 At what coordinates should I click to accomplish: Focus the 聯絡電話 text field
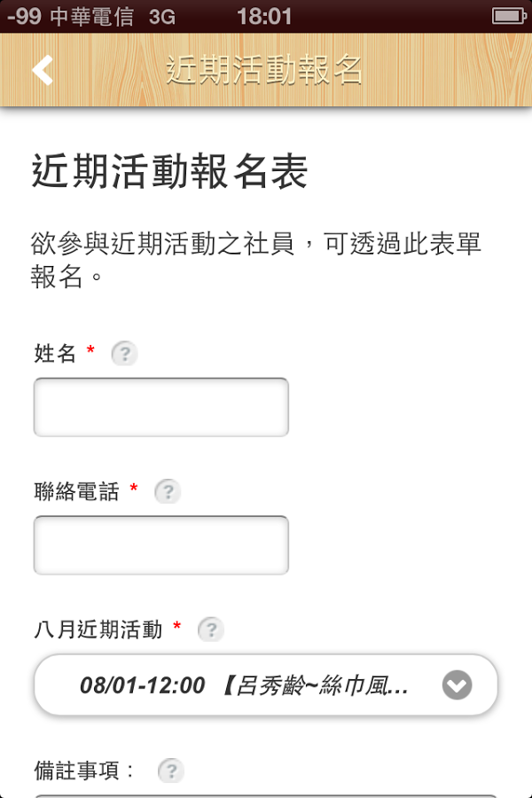click(x=160, y=545)
